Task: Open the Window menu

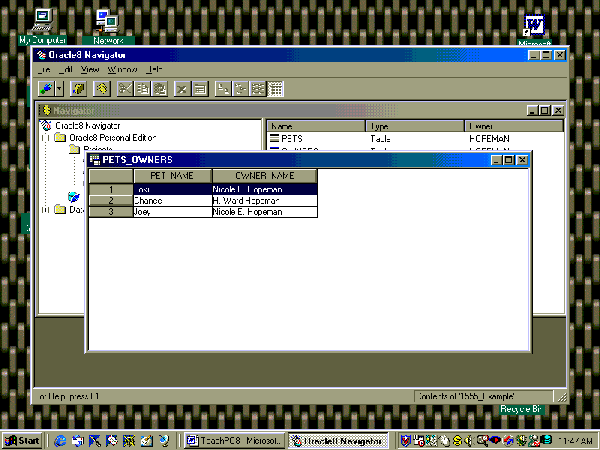Action: pyautogui.click(x=122, y=69)
